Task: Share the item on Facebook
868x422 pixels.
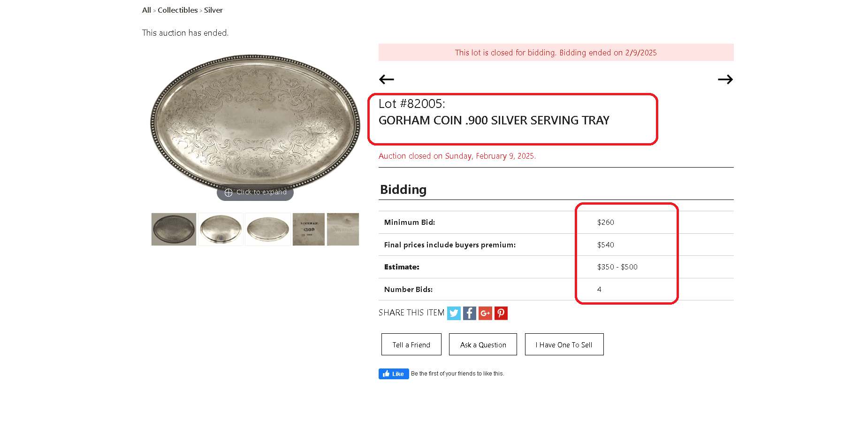Action: (x=469, y=313)
